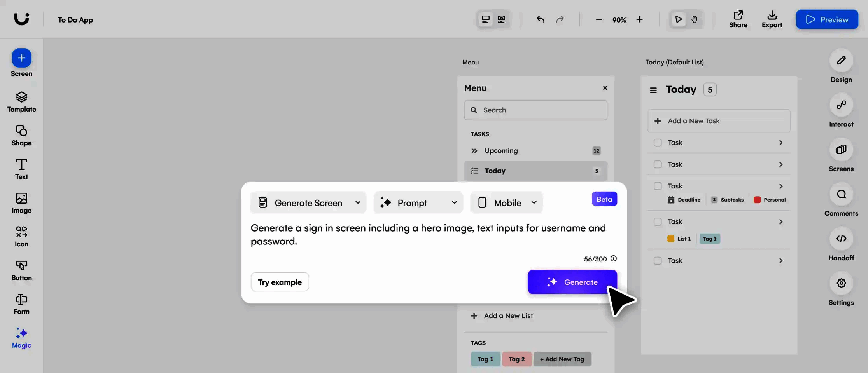This screenshot has height=373, width=868.
Task: Activate the select pointer tool
Action: click(678, 19)
